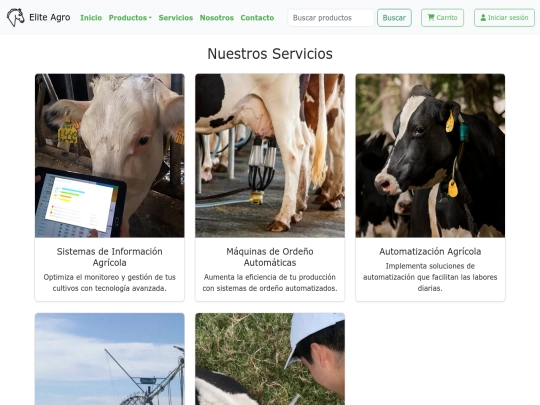Click the Nuestros Servicios heading
This screenshot has width=540, height=405.
[270, 54]
